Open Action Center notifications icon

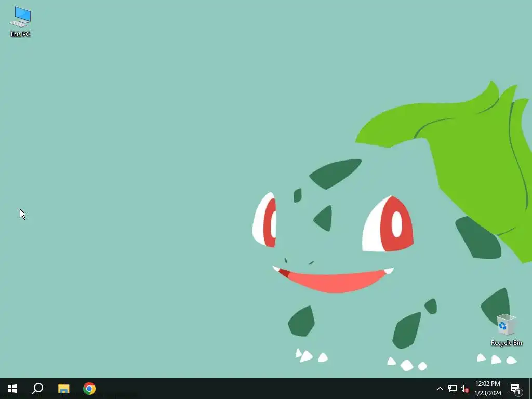point(516,389)
